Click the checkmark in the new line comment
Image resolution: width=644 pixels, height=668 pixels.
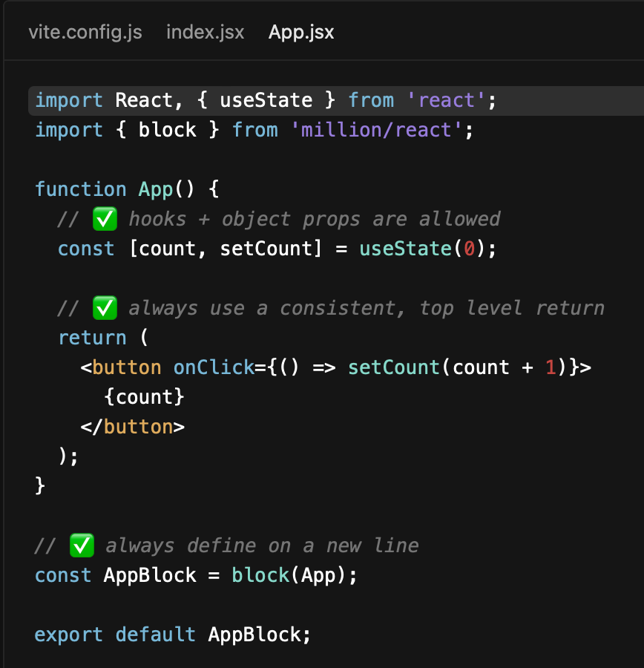82,545
